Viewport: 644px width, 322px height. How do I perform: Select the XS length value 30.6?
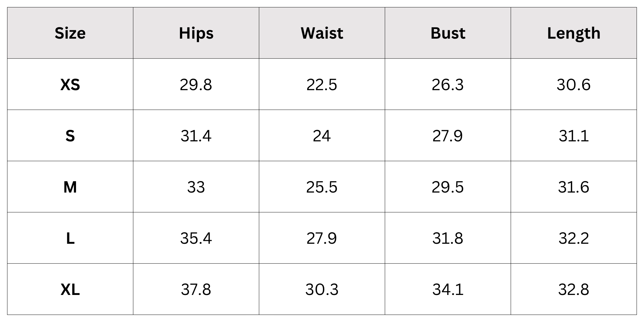point(574,85)
